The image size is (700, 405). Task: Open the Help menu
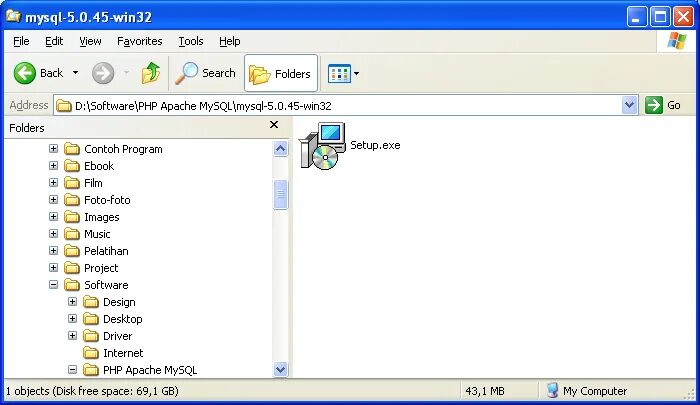(229, 41)
